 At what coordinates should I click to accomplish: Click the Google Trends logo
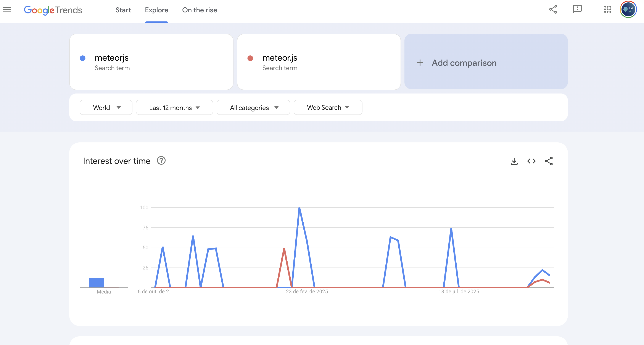tap(53, 10)
